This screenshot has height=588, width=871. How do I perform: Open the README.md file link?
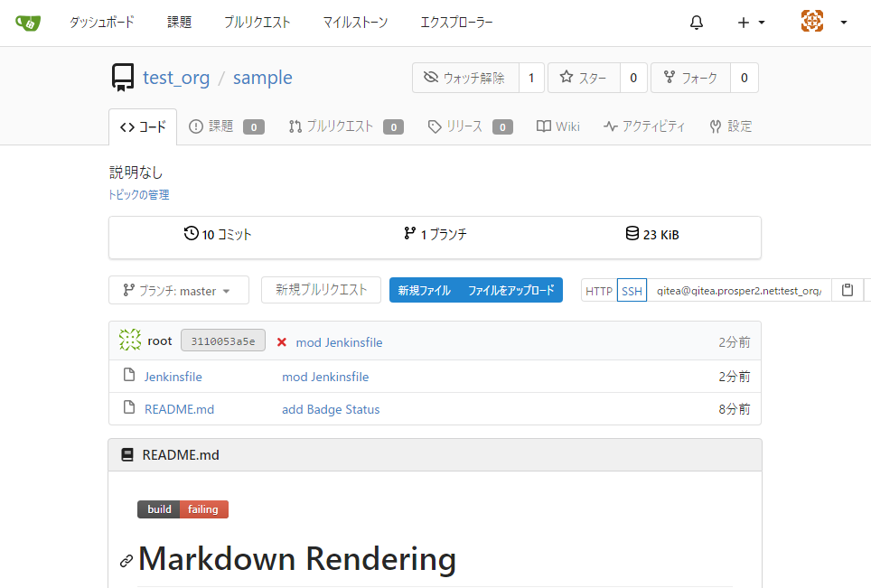click(x=179, y=409)
